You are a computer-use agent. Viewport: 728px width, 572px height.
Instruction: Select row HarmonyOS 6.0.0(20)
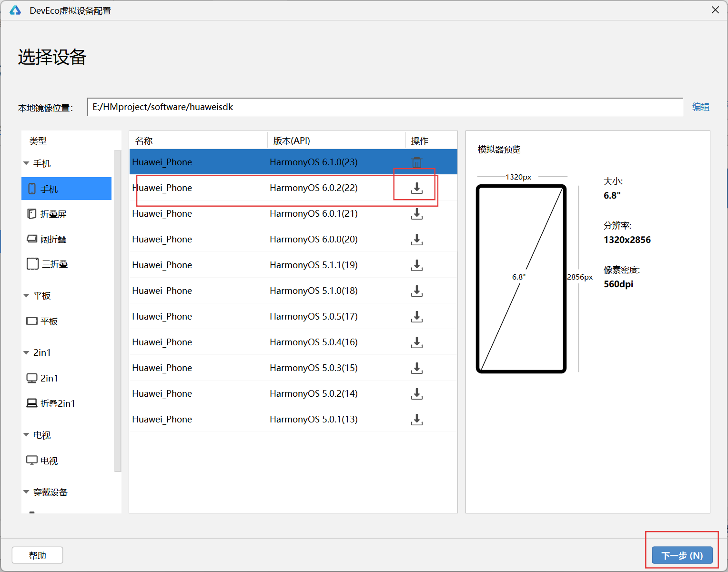click(x=293, y=239)
